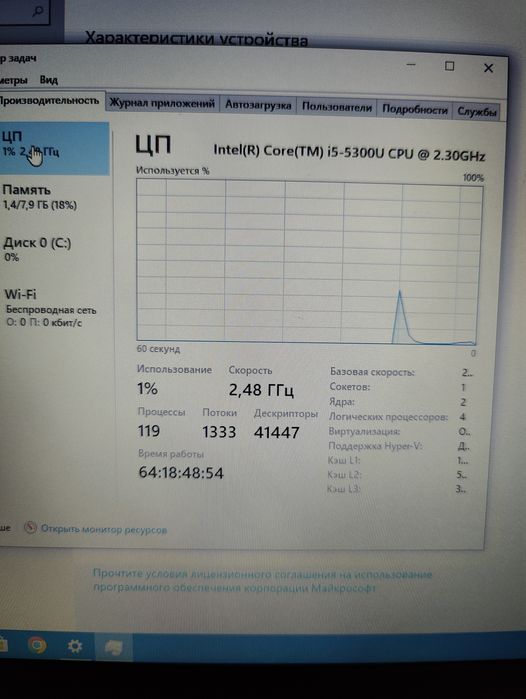Click the Ядра label
The width and height of the screenshot is (526, 699).
click(342, 402)
